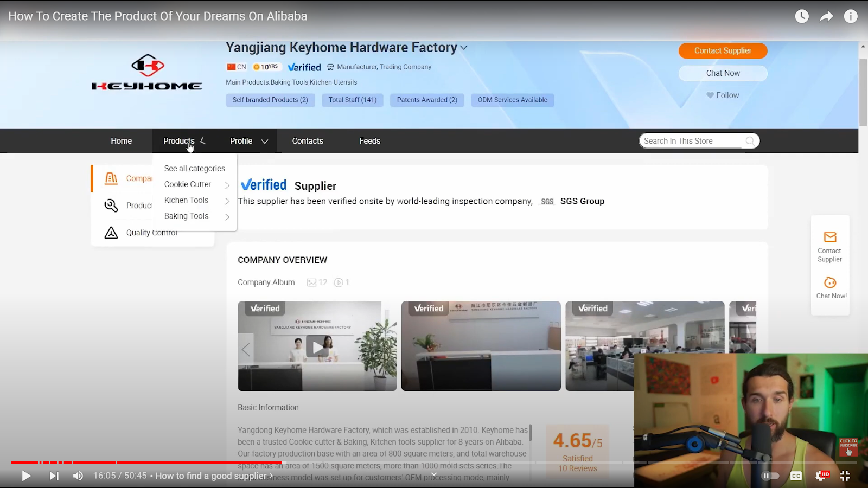Click the CN China flag icon
Screen dimensions: 868x488
[231, 67]
